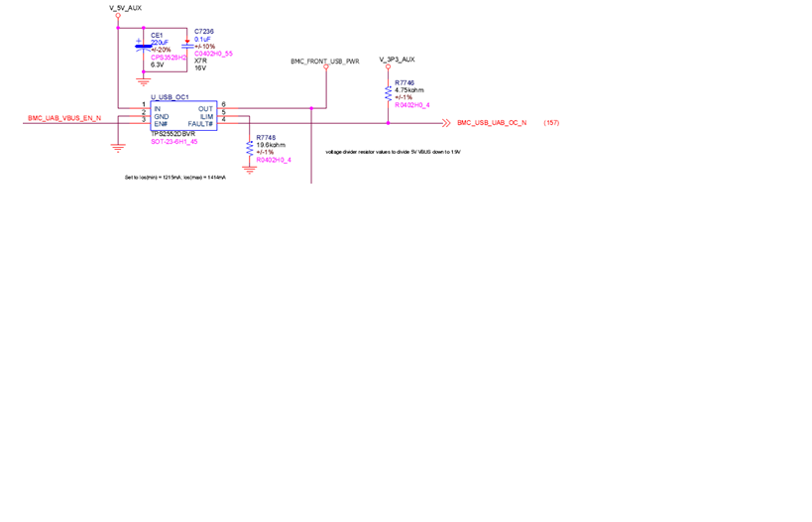Select the 4.75kohm value text
The image size is (812, 522).
(x=409, y=90)
